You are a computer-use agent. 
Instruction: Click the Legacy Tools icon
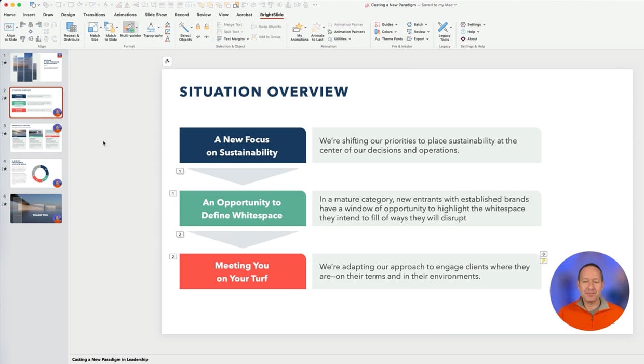click(x=444, y=31)
